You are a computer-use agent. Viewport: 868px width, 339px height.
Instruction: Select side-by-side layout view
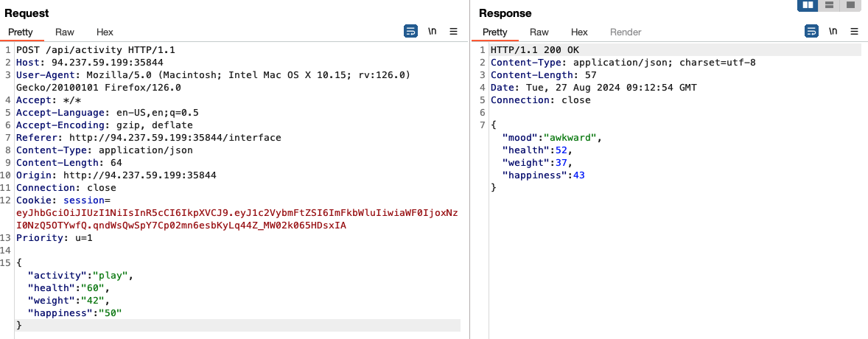(808, 5)
